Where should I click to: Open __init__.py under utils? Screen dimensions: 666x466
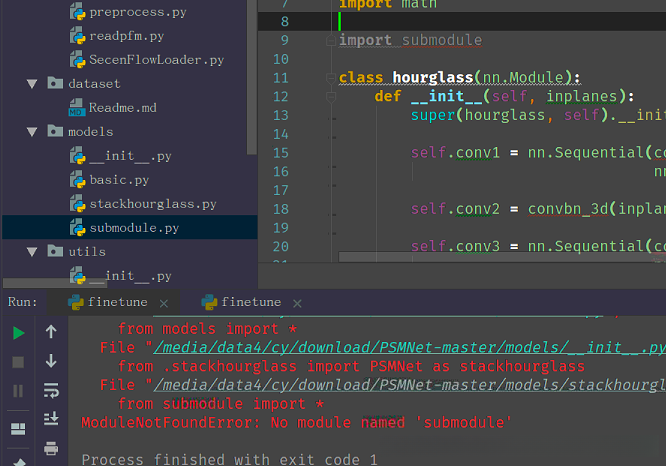[x=130, y=276]
